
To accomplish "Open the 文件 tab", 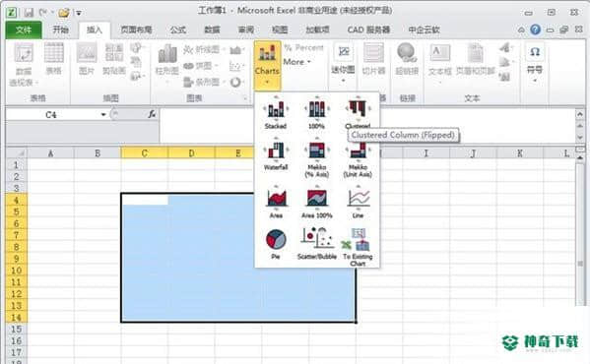I will (x=24, y=30).
